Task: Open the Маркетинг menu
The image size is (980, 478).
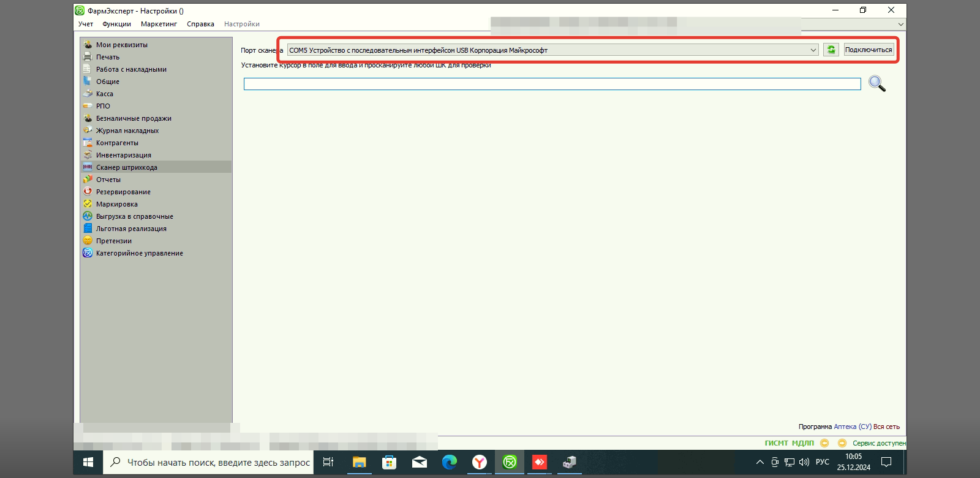Action: [x=159, y=24]
